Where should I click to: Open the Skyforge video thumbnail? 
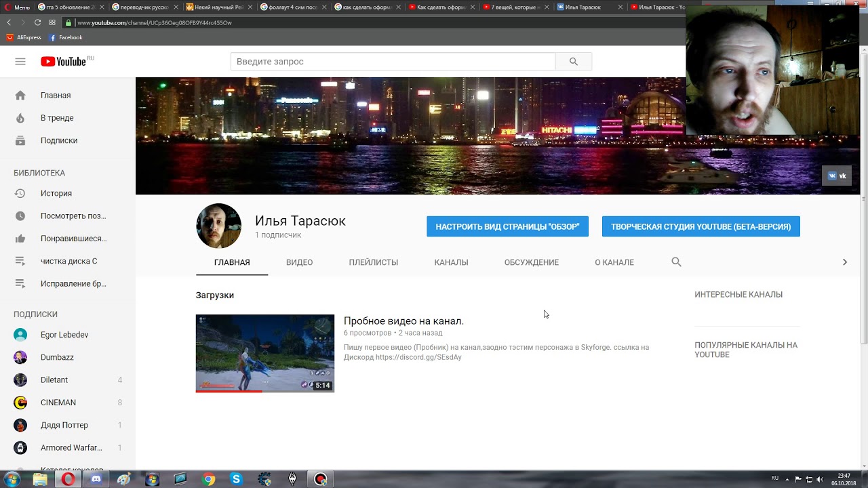click(265, 353)
